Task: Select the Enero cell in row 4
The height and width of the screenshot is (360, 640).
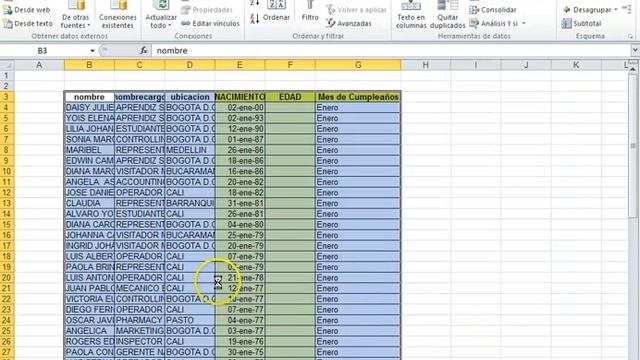Action: click(358, 108)
